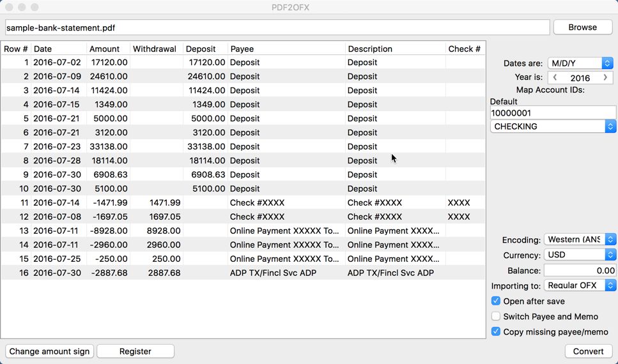Click XXXX check number in row 12
Screen dimensions: 618x364
(x=459, y=216)
